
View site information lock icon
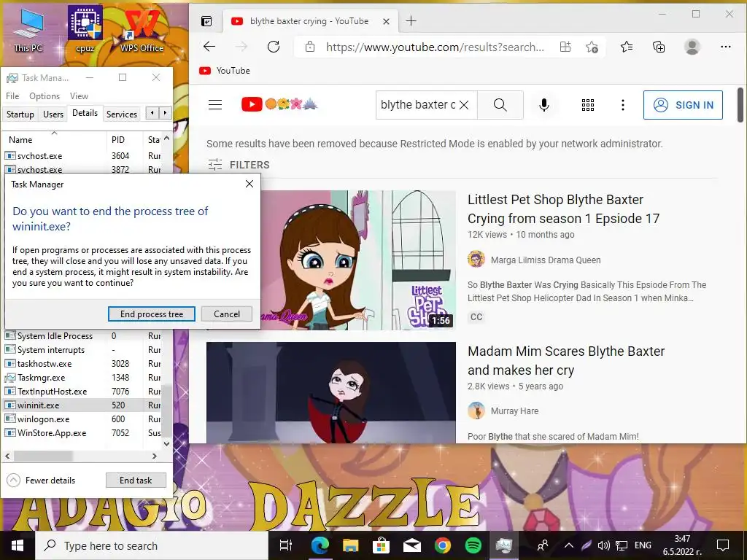click(309, 47)
